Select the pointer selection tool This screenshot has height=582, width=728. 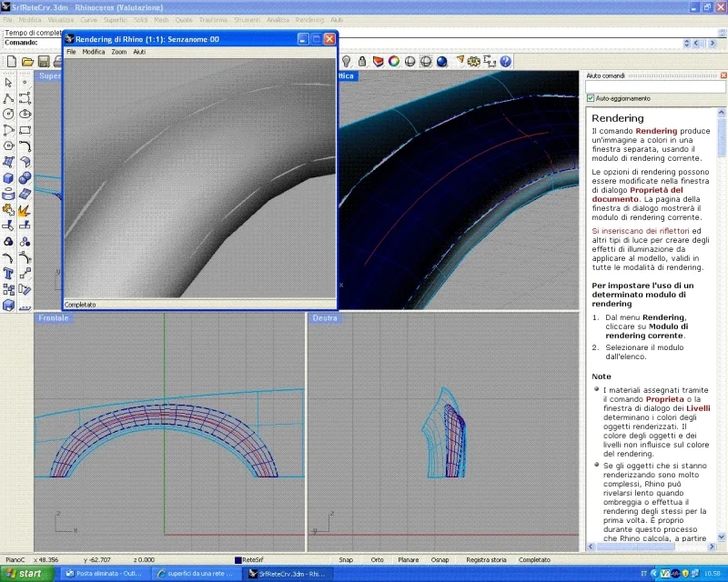[8, 83]
